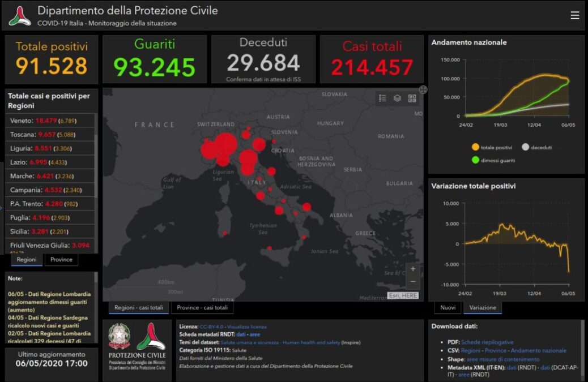The width and height of the screenshot is (588, 382).
Task: Click the large red Lombardia circle on map
Action: (x=226, y=144)
